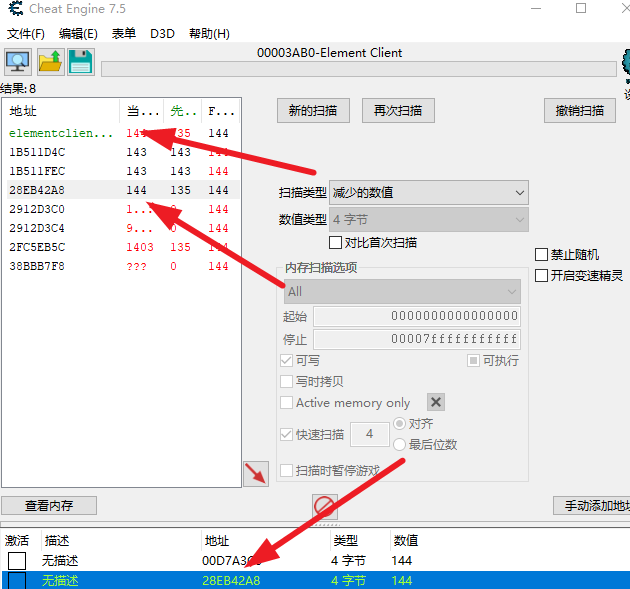Toggle the 可写 checkbox
The image size is (630, 589).
(286, 360)
